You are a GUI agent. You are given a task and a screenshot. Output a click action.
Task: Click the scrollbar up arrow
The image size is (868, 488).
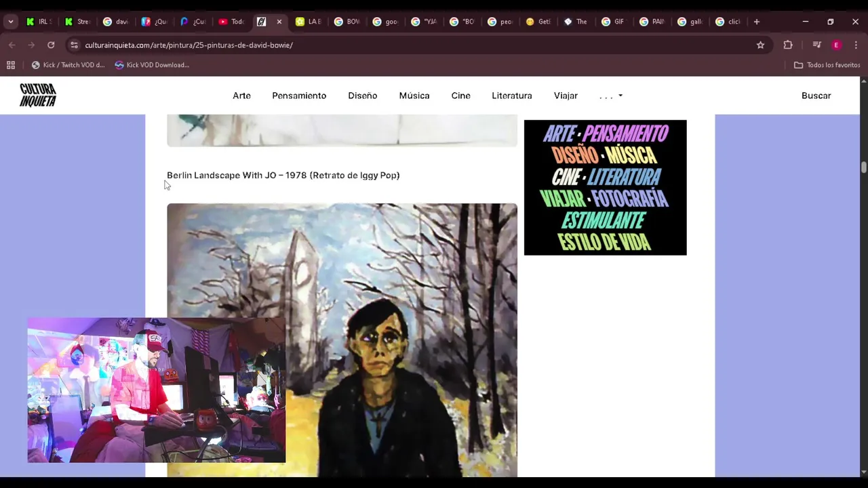863,81
